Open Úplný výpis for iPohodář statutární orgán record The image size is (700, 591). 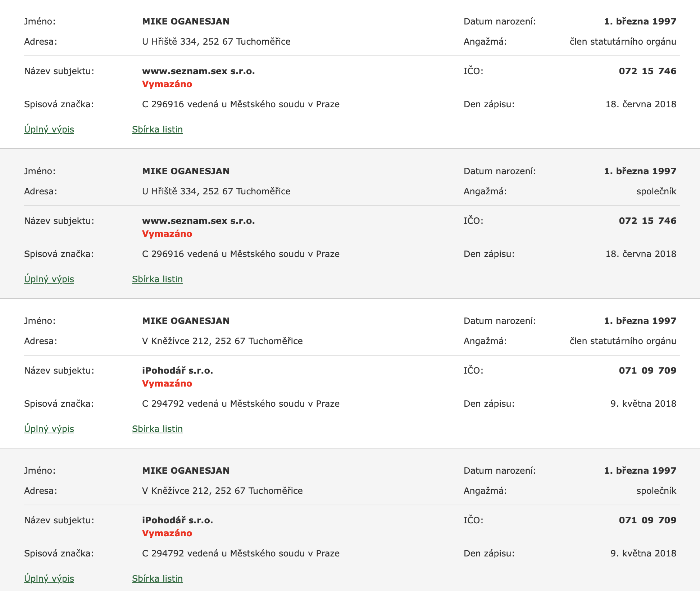pos(49,429)
